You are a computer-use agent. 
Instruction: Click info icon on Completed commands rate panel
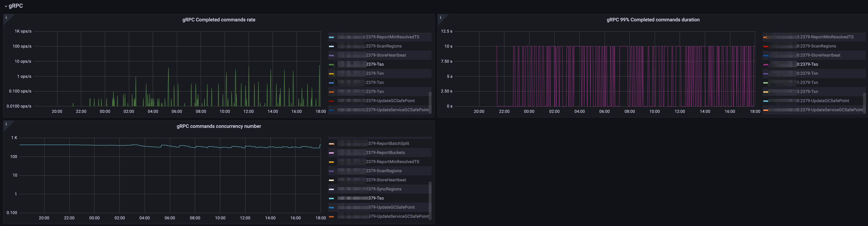pyautogui.click(x=6, y=18)
